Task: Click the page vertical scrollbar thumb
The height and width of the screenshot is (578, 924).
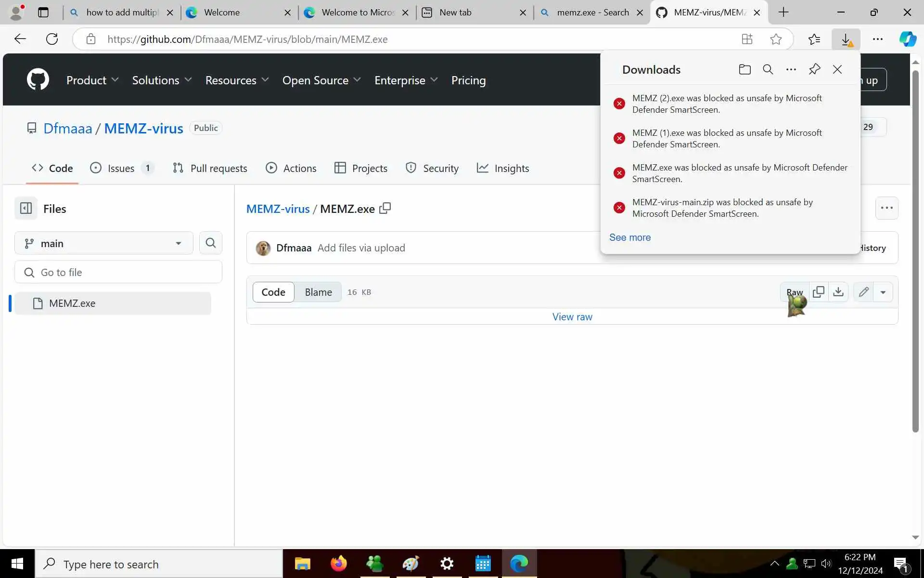Action: [915, 250]
